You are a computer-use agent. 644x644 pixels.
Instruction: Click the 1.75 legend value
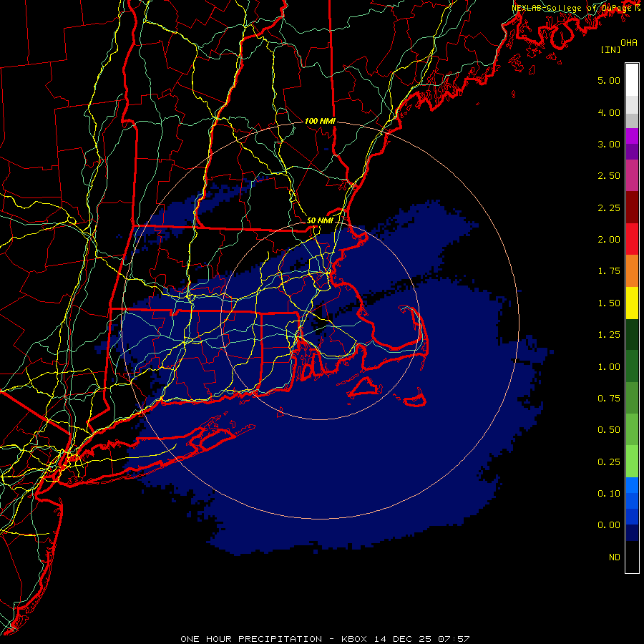point(609,271)
